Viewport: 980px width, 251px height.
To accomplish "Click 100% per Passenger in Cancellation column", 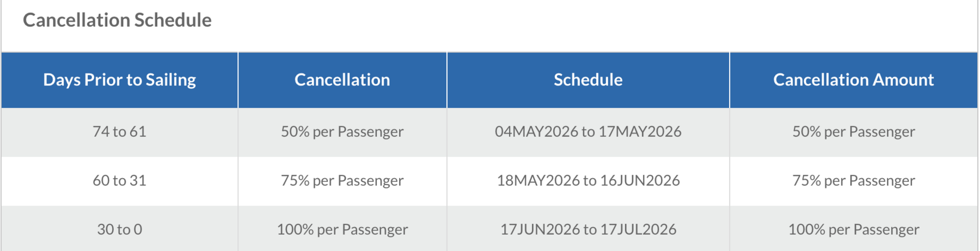I will click(x=342, y=230).
